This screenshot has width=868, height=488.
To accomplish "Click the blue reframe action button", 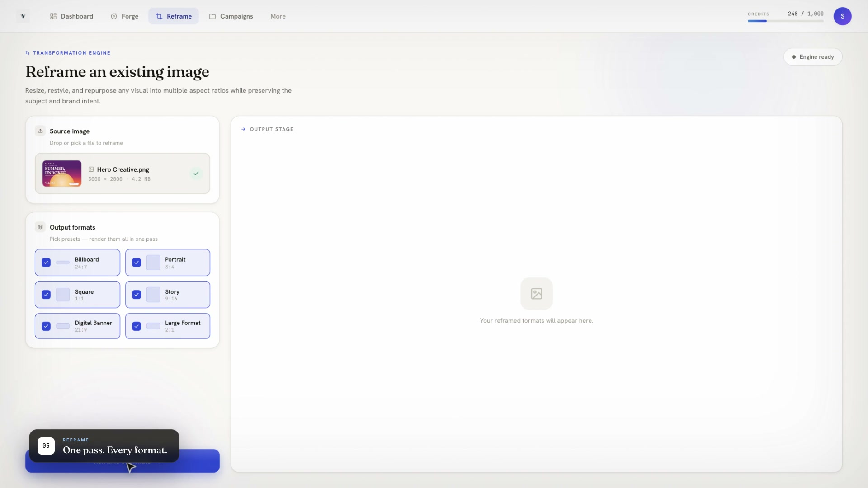I will tap(123, 461).
